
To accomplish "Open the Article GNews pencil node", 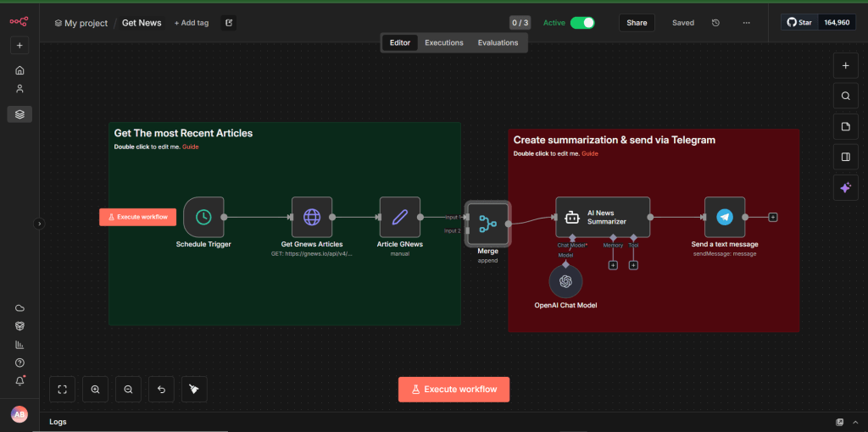I will (x=400, y=217).
